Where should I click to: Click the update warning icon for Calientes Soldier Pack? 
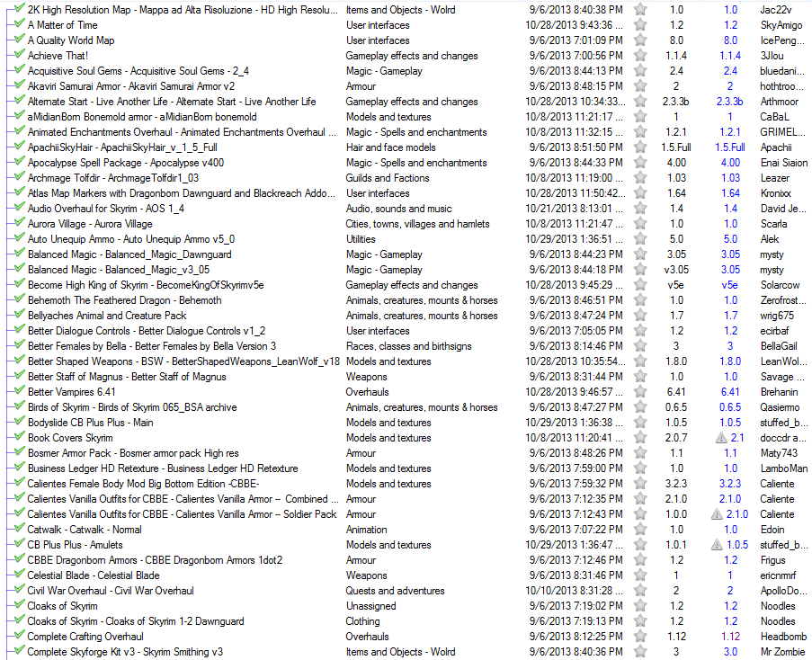(x=717, y=514)
